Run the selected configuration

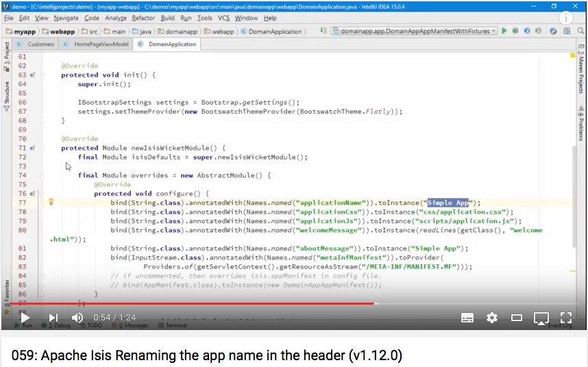point(504,31)
